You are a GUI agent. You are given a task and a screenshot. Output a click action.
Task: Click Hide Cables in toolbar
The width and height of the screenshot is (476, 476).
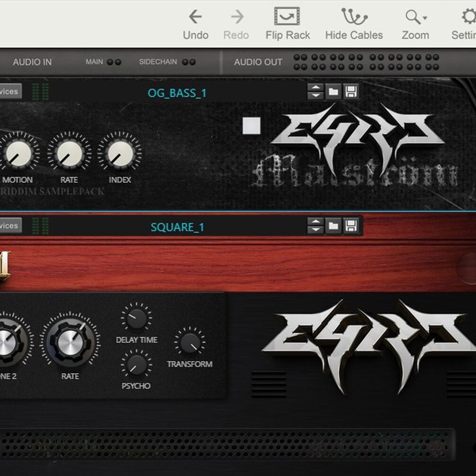pyautogui.click(x=354, y=24)
